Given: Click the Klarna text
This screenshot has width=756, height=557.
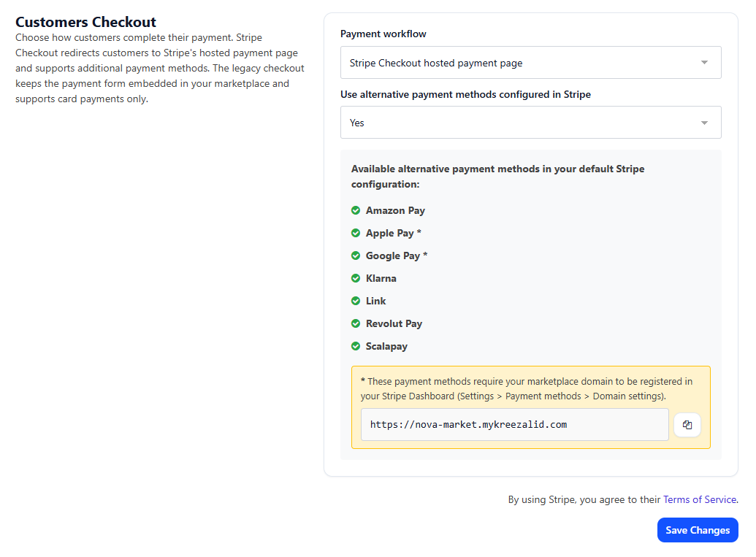Looking at the screenshot, I should pos(381,279).
